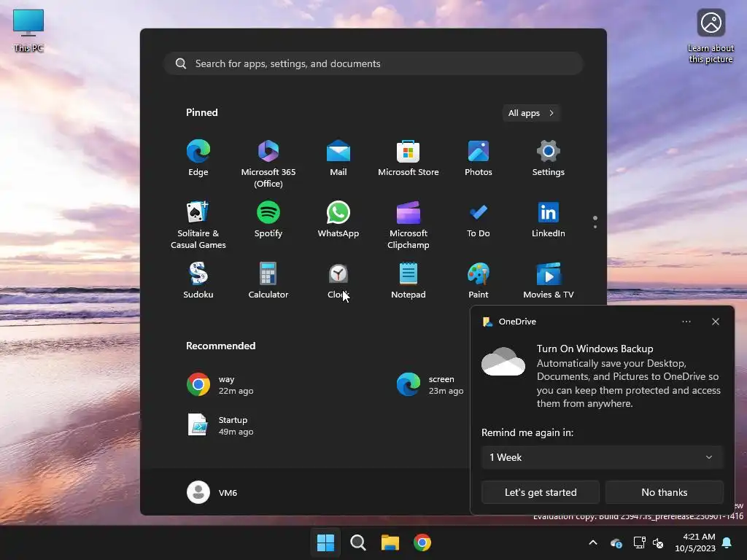
Task: Dismiss the OneDrive notification
Action: click(715, 322)
